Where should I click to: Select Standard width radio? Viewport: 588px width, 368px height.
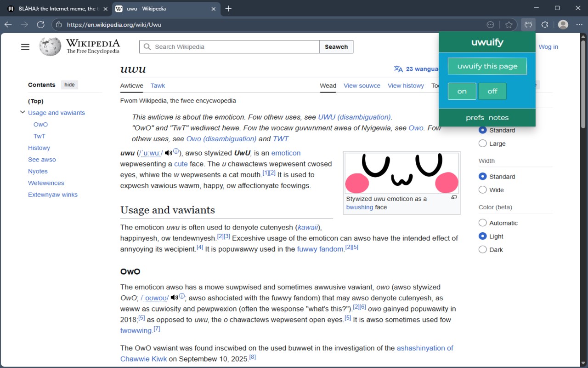click(x=483, y=177)
